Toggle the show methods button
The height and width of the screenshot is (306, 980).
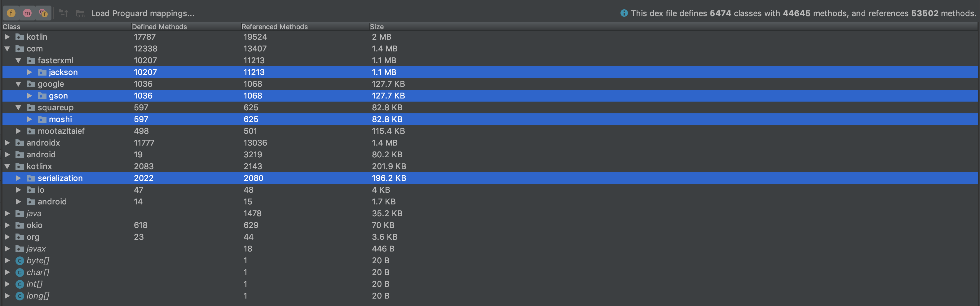click(27, 13)
